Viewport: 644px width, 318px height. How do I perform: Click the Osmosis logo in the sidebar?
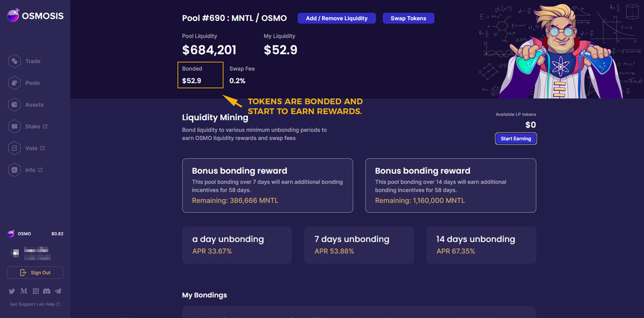(35, 16)
